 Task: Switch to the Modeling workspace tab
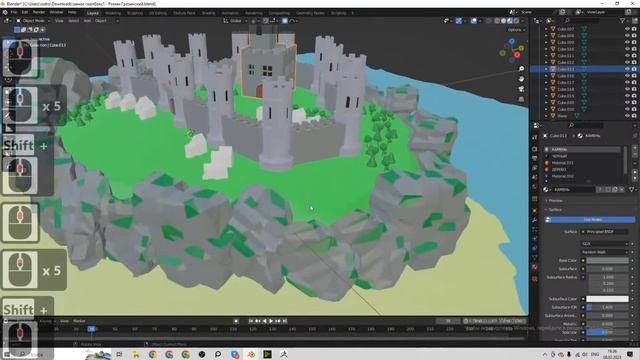click(113, 13)
